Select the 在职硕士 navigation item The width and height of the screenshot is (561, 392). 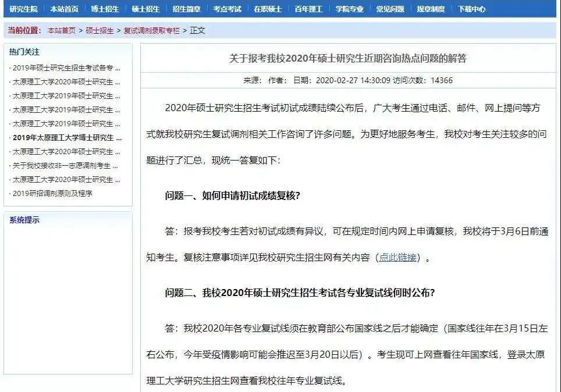coord(268,9)
